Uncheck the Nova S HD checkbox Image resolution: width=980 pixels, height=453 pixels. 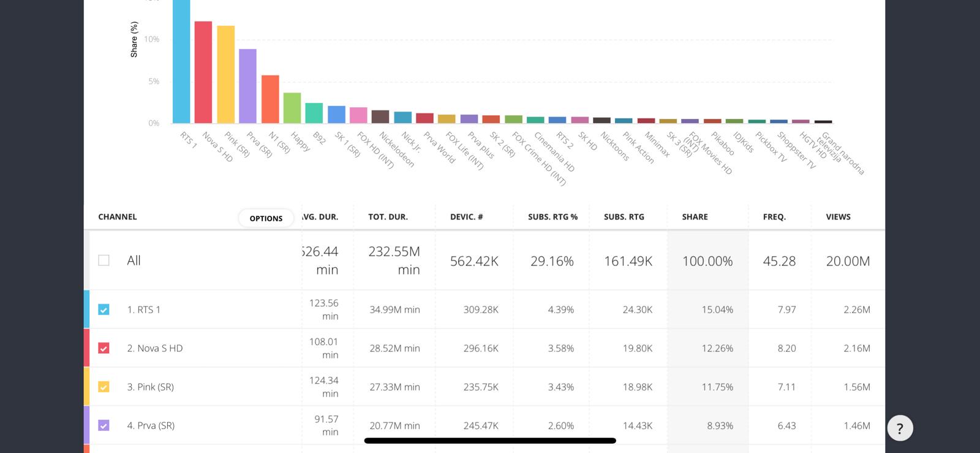104,348
